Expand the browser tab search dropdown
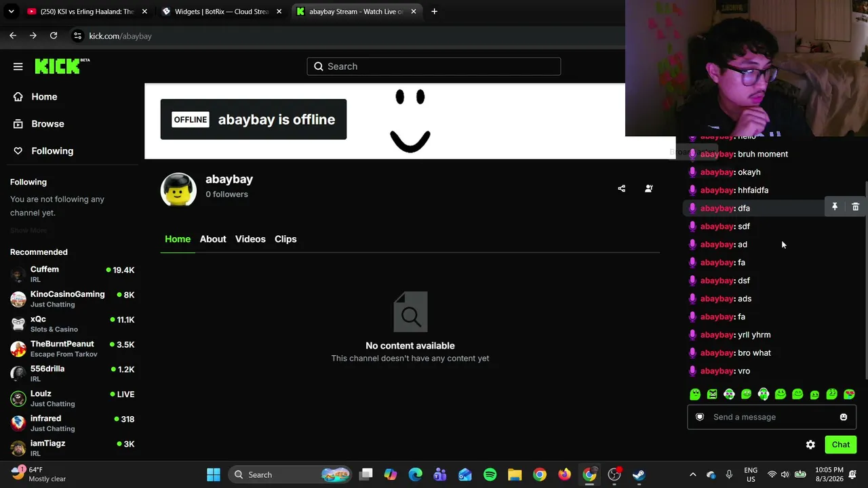The image size is (868, 488). [x=11, y=12]
